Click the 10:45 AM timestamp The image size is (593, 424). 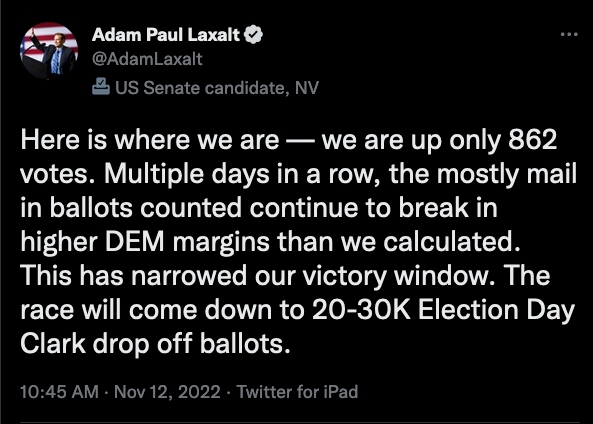pos(59,391)
